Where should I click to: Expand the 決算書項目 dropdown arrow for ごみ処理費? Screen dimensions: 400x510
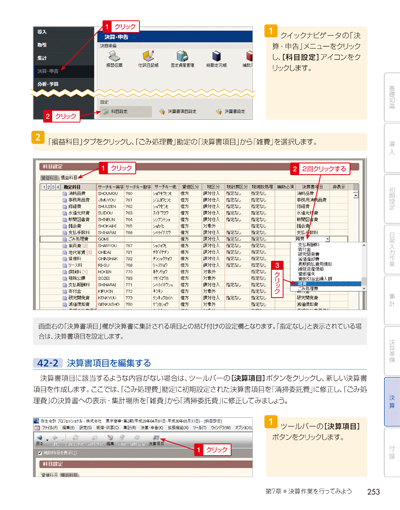(x=327, y=239)
